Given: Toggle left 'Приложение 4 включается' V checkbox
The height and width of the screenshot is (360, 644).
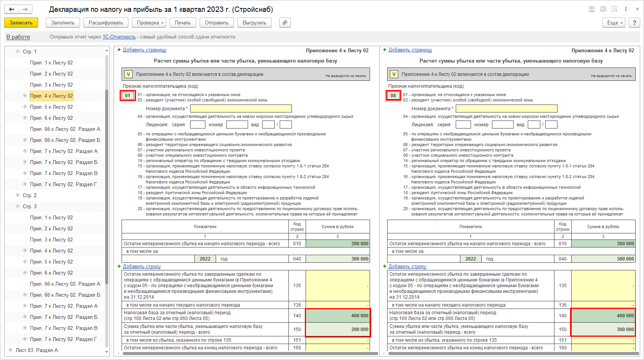Looking at the screenshot, I should (128, 74).
